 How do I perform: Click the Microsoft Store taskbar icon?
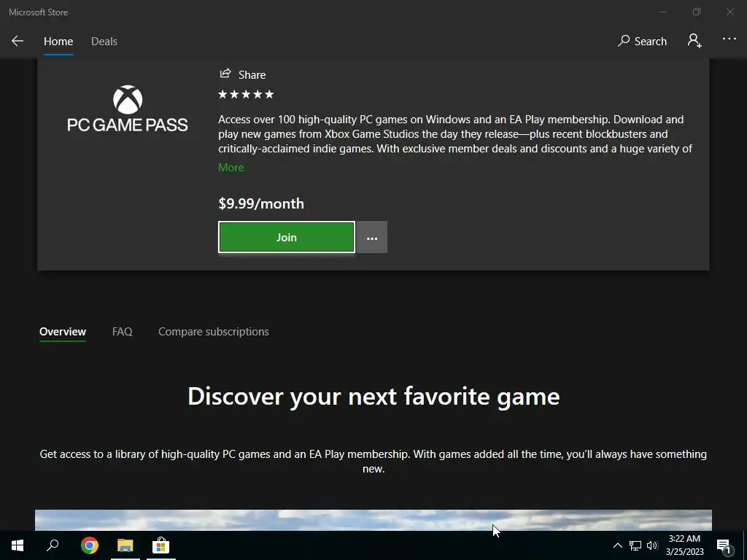point(161,545)
